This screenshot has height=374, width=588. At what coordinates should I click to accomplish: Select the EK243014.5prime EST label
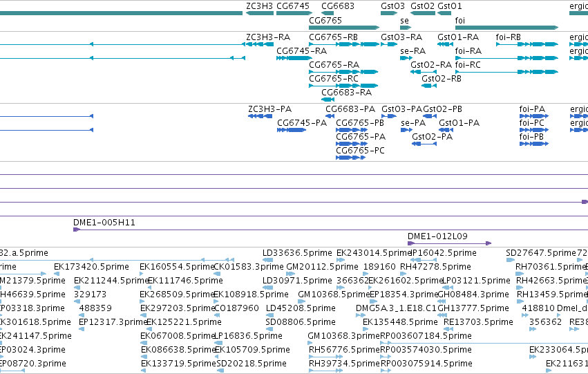click(x=374, y=253)
